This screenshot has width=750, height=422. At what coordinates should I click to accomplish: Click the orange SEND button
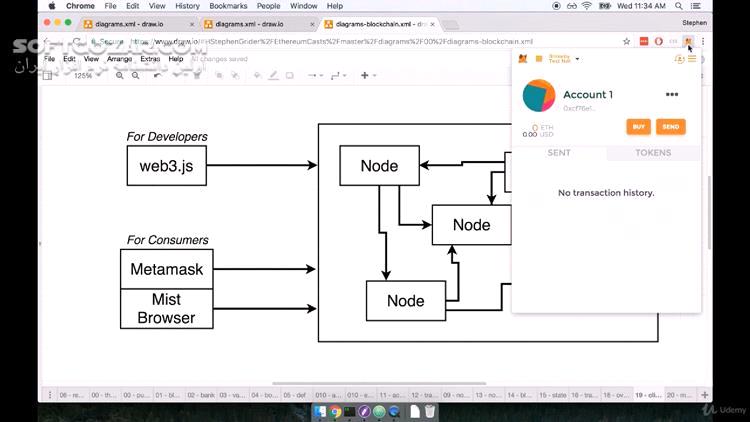click(x=671, y=127)
